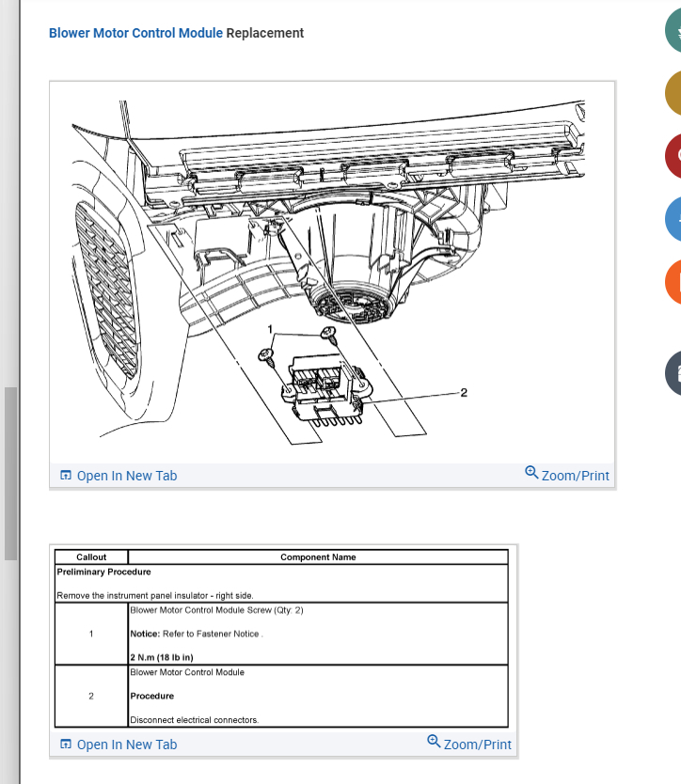
Task: Click the dark gray circular side button
Action: pyautogui.click(x=674, y=373)
